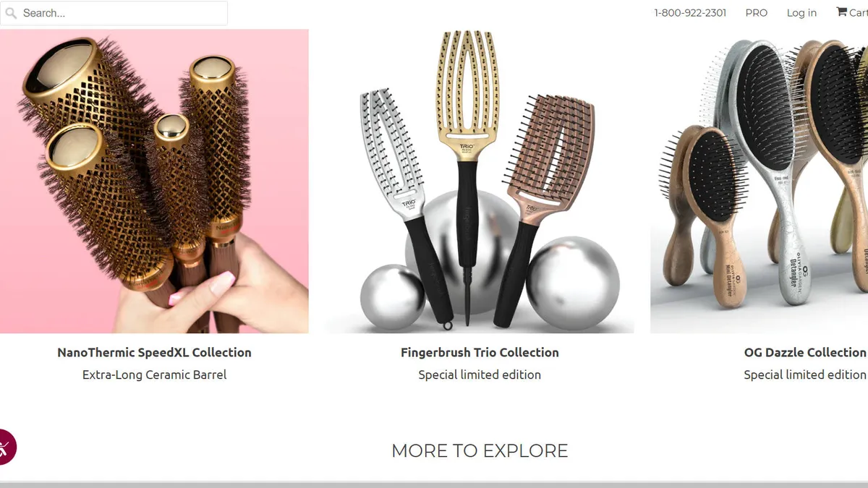Click the horizontal scrollbar at page bottom

click(x=434, y=484)
